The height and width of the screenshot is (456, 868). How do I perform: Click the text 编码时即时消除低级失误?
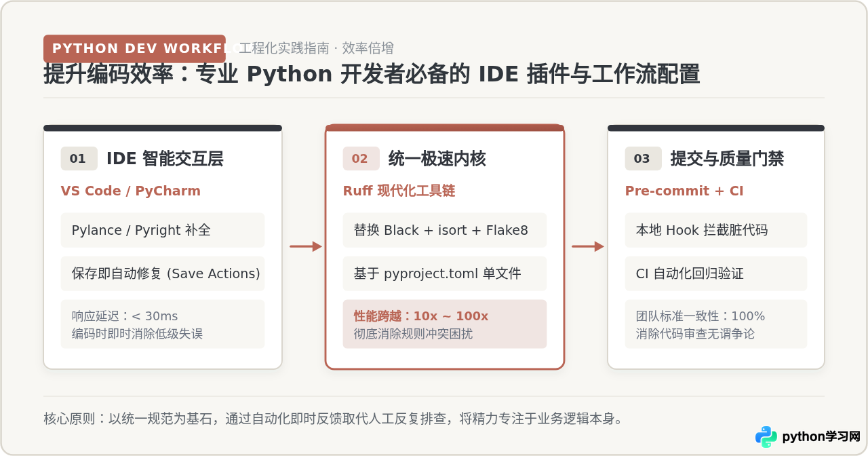(137, 334)
